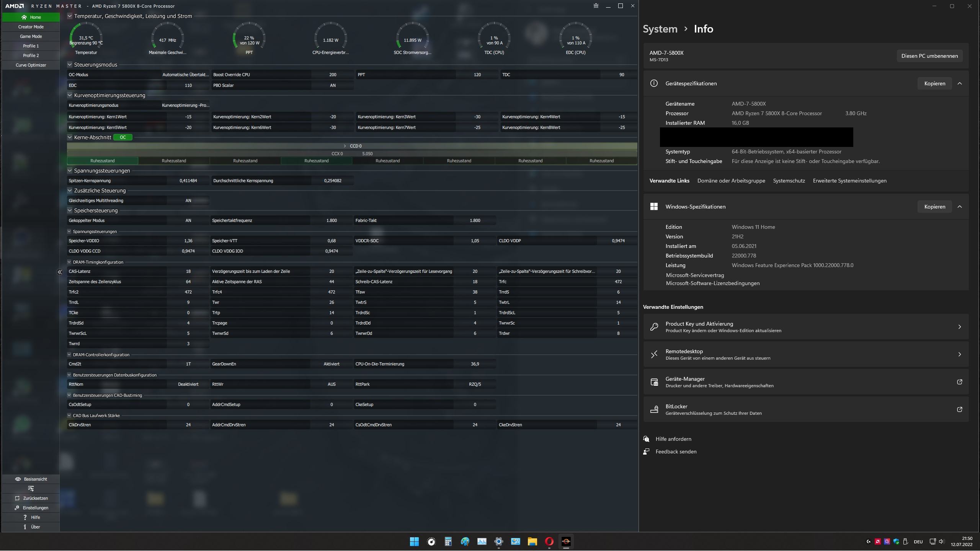Collapse Benutzersteuerungen Datenbuskonfiguration section
This screenshot has height=551, width=980.
click(69, 375)
